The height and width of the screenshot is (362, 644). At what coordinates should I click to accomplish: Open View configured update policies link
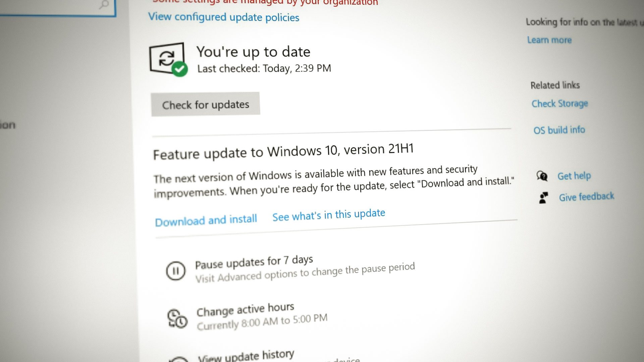click(x=224, y=17)
